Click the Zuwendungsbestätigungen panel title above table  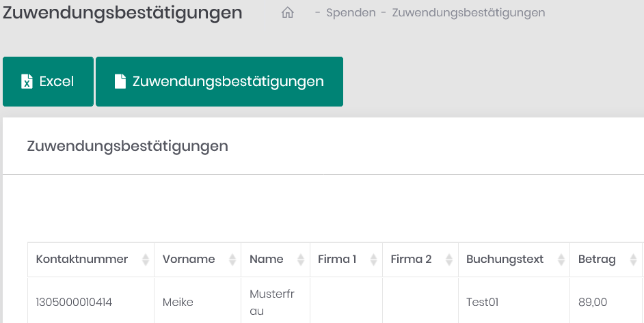tap(127, 146)
